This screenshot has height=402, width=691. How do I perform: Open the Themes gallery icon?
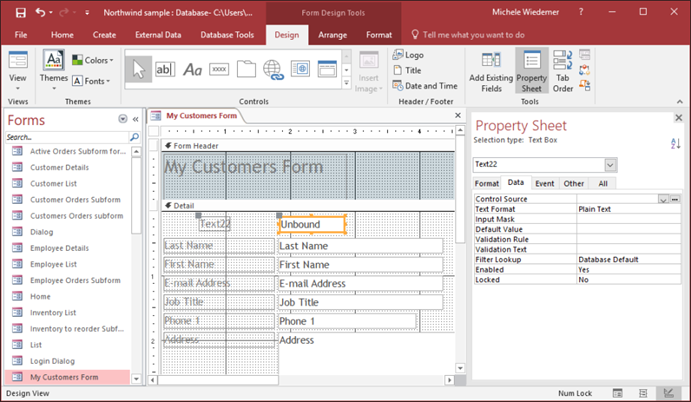coord(54,60)
